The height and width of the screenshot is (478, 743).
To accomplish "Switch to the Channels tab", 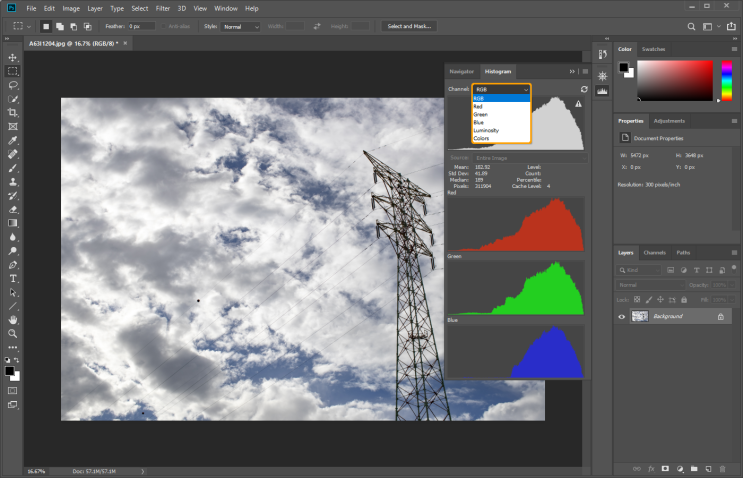I will tap(654, 253).
